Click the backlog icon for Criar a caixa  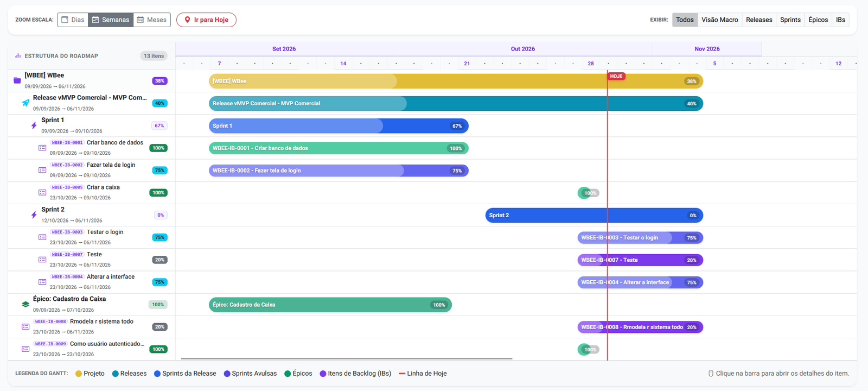42,192
